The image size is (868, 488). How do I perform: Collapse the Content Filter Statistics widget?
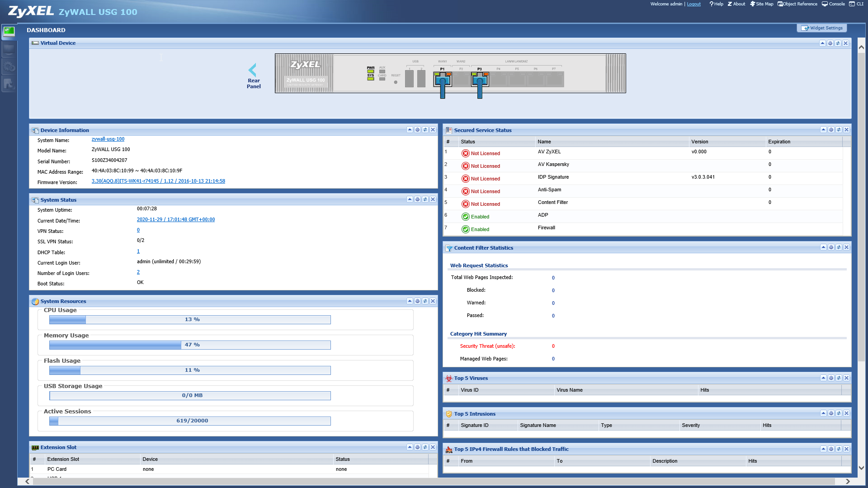[823, 247]
